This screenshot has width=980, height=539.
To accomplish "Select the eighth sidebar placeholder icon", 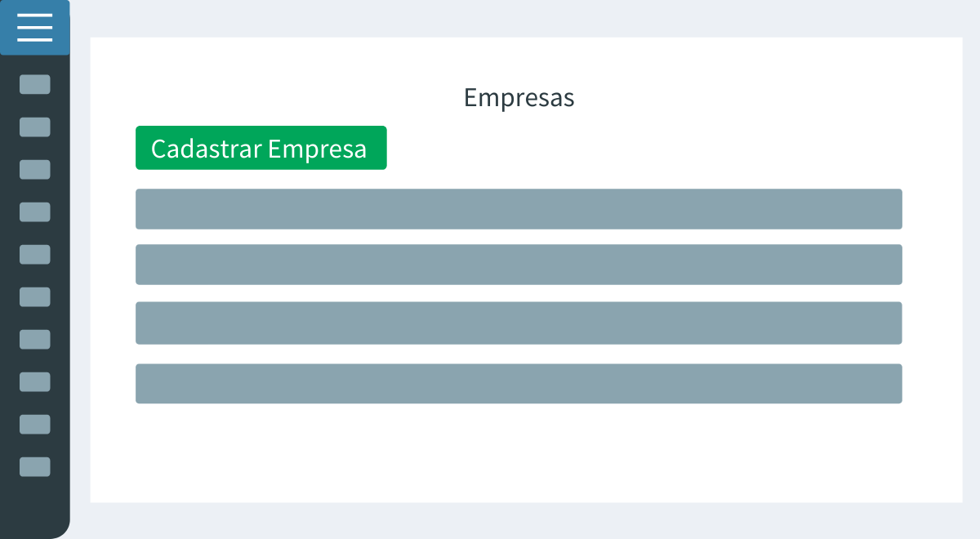I will click(35, 382).
